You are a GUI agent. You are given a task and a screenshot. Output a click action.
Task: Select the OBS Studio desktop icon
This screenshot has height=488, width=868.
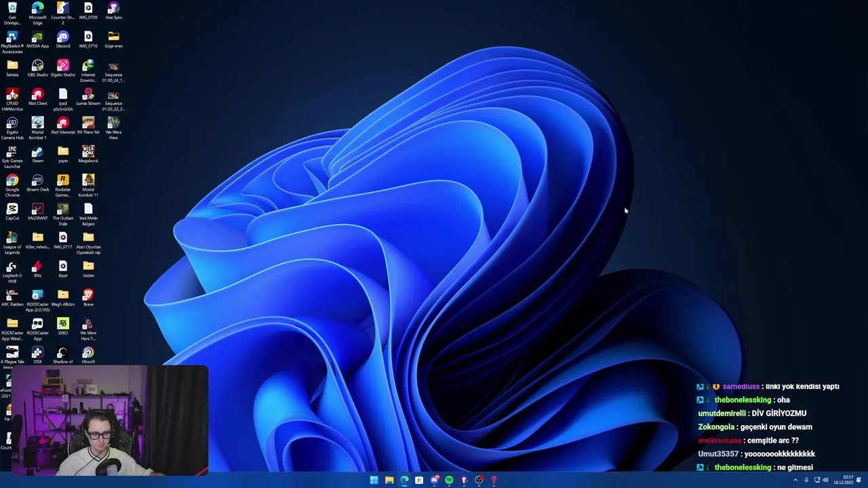point(37,68)
